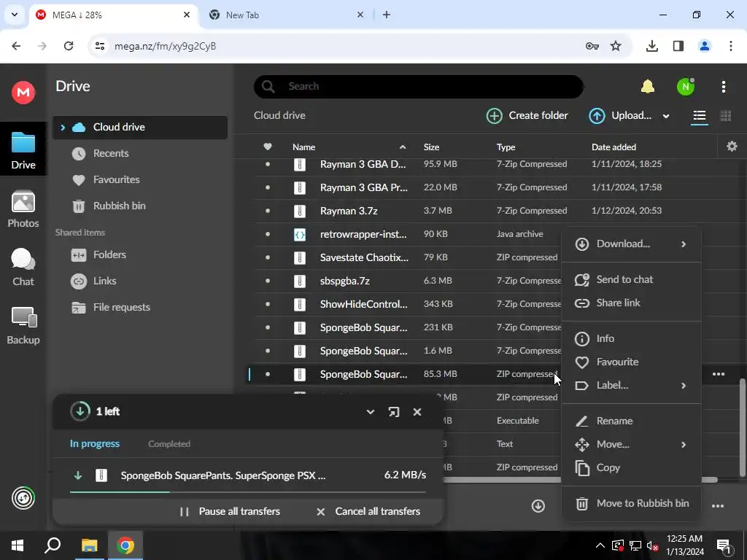747x560 pixels.
Task: Click the search field
Action: click(418, 86)
